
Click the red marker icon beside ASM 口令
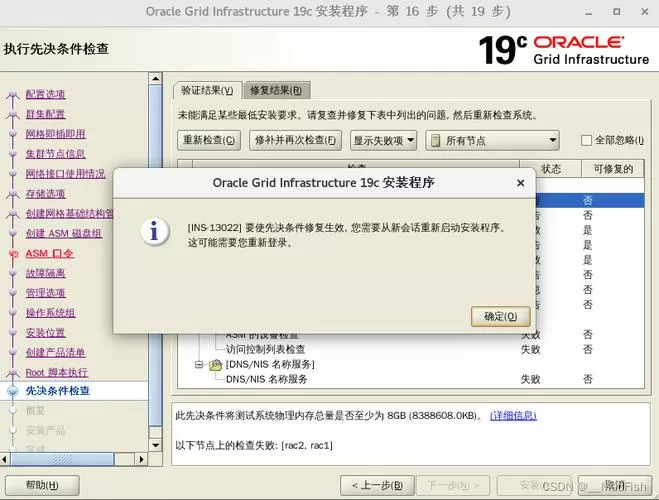coord(13,253)
